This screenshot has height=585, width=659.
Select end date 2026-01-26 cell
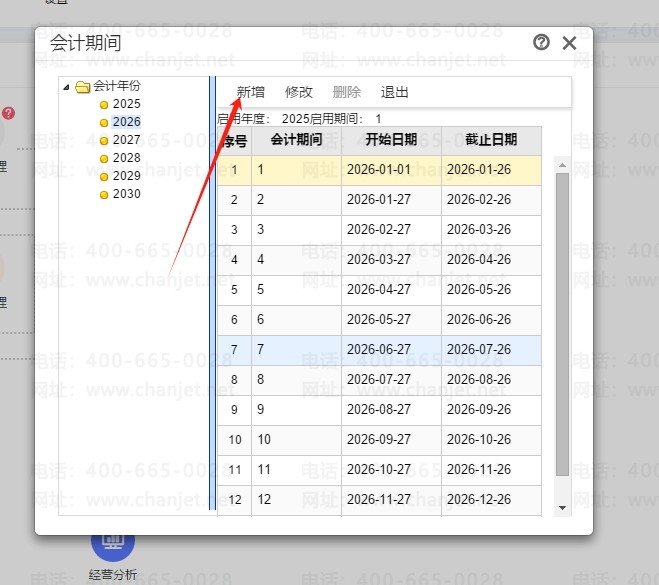491,170
